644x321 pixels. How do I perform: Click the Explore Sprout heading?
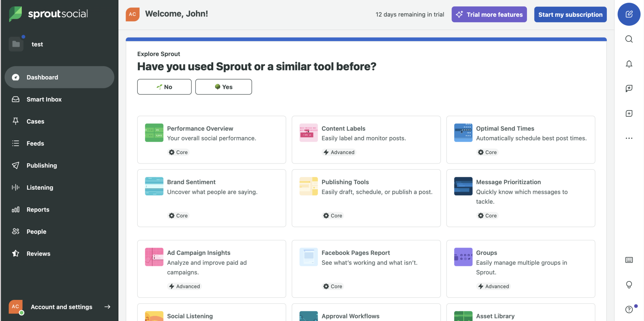click(x=158, y=54)
